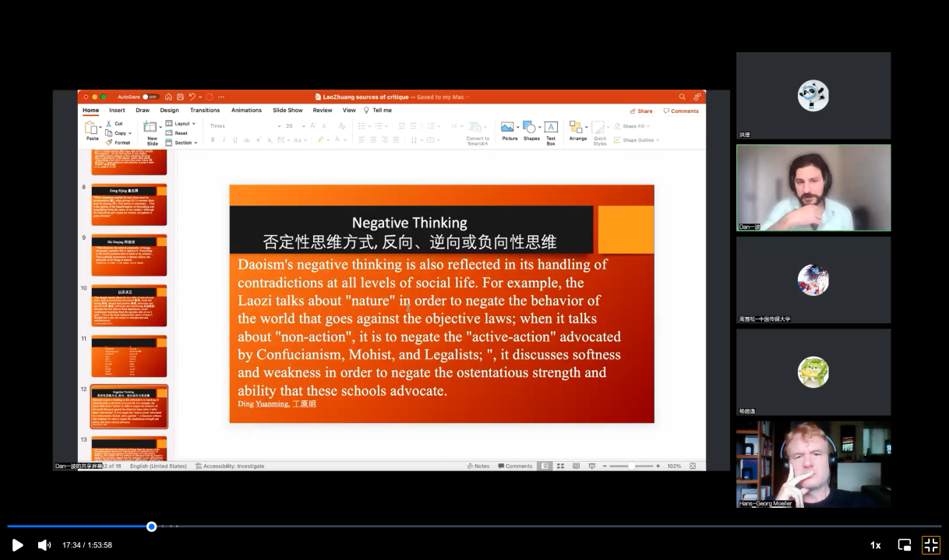The height and width of the screenshot is (560, 949).
Task: Open the Layout dropdown
Action: tap(181, 123)
